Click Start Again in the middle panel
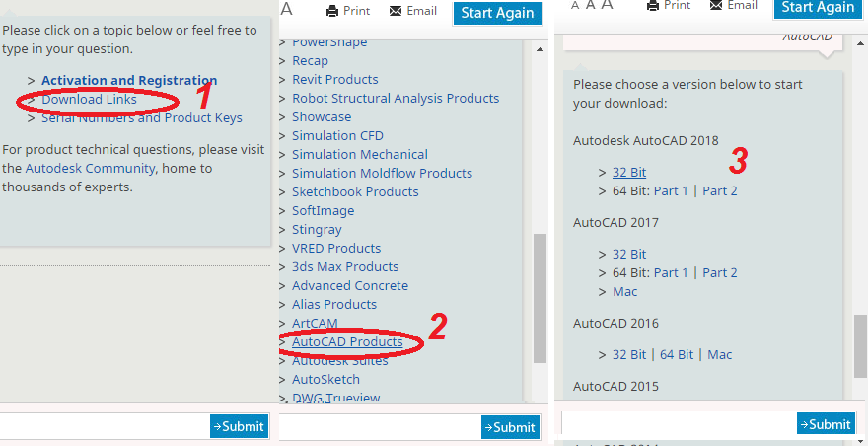 [497, 13]
